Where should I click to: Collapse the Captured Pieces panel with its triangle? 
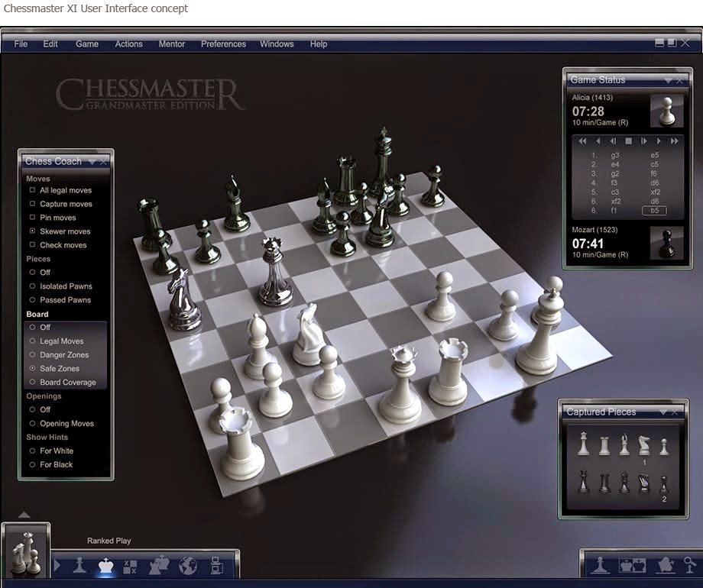click(663, 412)
